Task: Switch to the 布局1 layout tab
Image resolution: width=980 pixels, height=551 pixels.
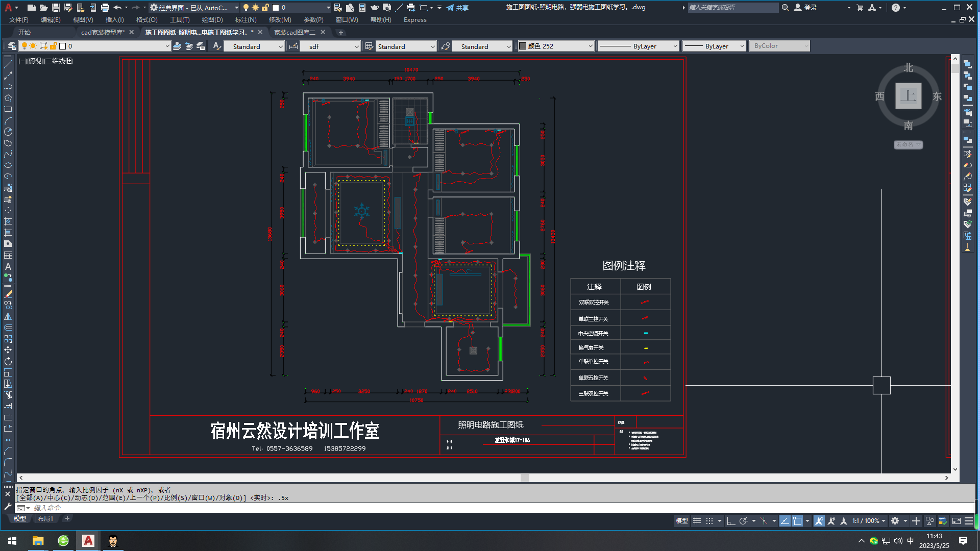Action: 45,519
